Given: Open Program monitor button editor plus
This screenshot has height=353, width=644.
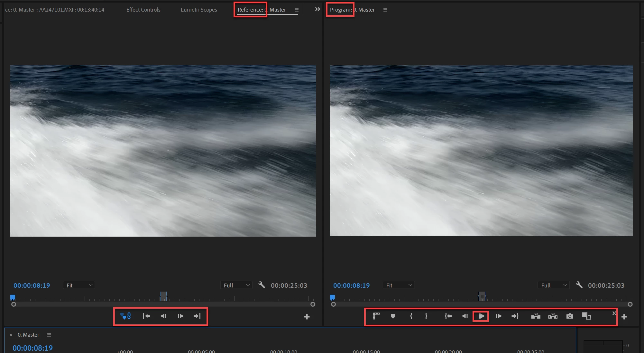Looking at the screenshot, I should click(x=624, y=317).
